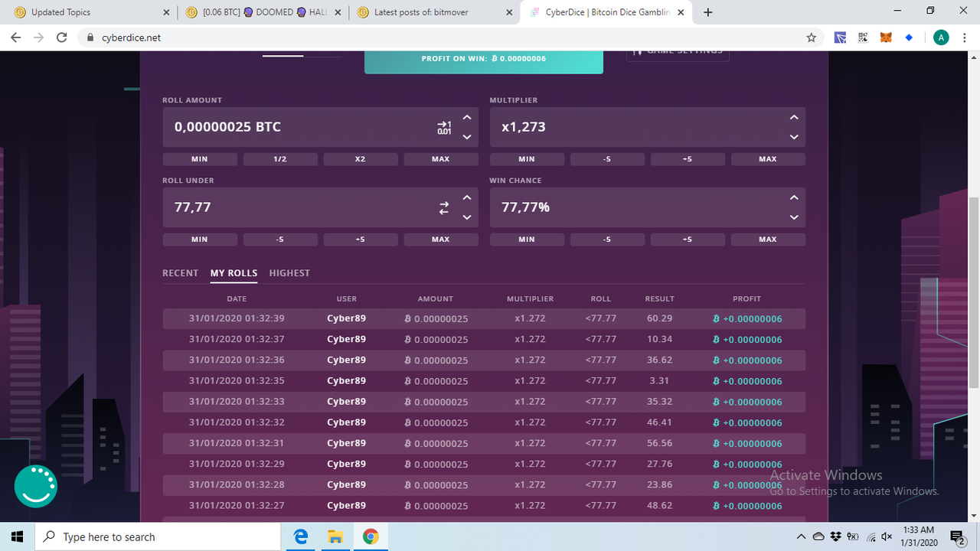Select the MY ROLLS tab
This screenshot has width=980, height=551.
pos(234,273)
